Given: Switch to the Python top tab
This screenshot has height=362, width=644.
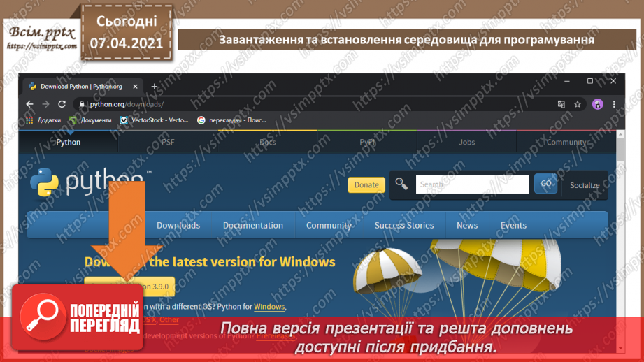Looking at the screenshot, I should 69,142.
